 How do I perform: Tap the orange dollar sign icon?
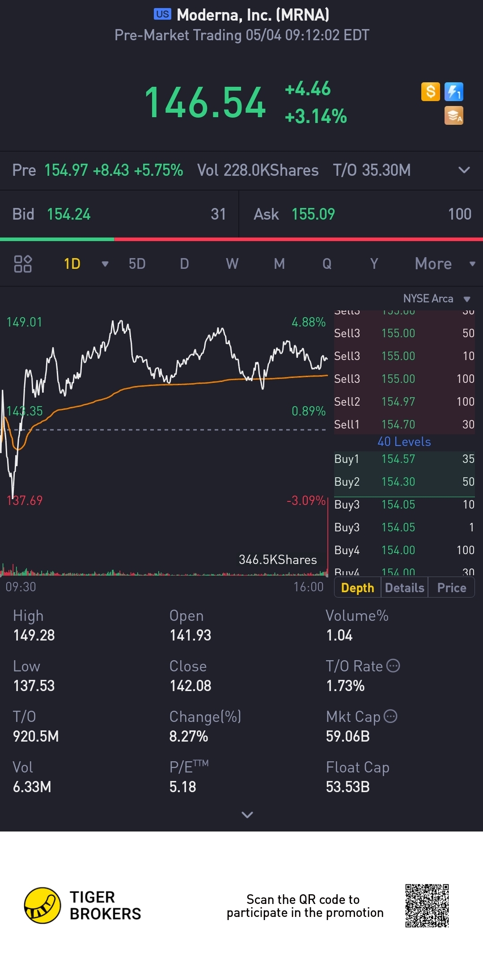(x=430, y=92)
